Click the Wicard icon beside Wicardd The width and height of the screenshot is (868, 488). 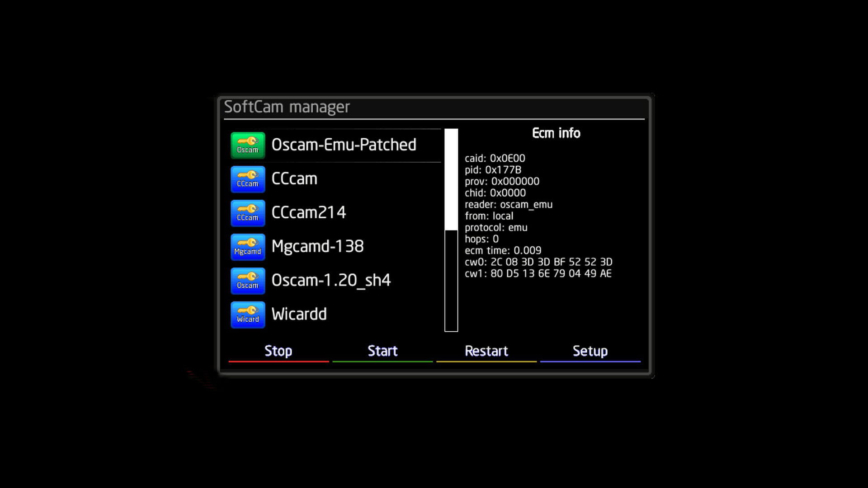click(x=248, y=314)
